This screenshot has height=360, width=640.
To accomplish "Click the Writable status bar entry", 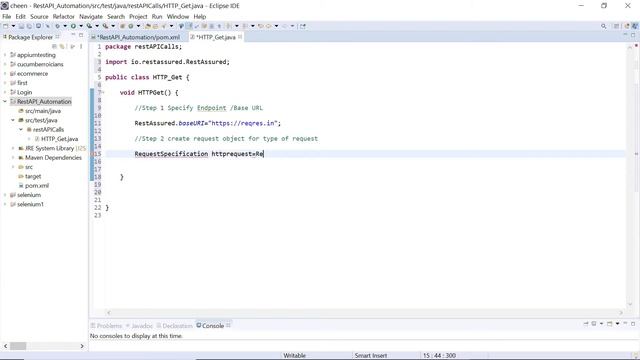I will pos(295,356).
